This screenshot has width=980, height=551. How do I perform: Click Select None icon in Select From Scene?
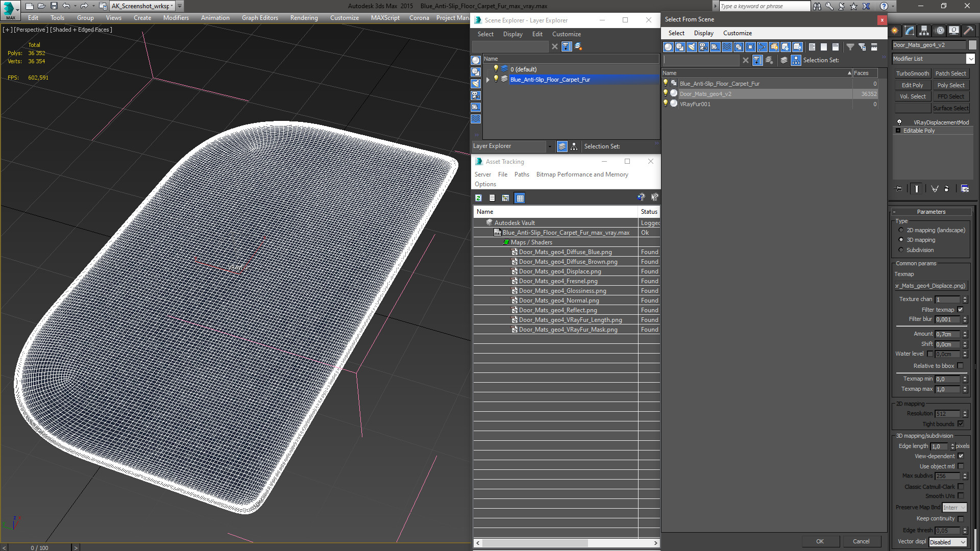(x=823, y=47)
